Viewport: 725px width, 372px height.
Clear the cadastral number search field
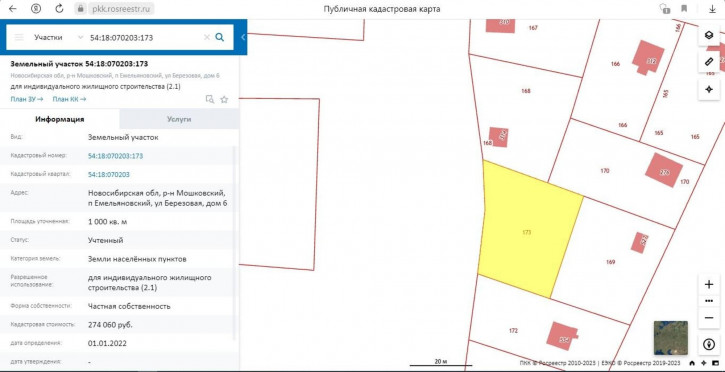207,37
